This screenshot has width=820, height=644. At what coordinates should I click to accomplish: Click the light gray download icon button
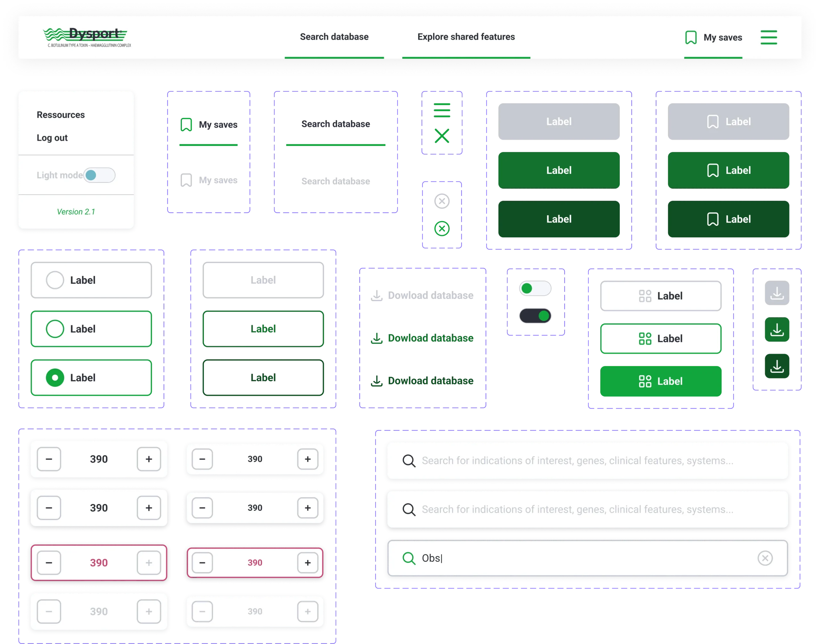[777, 293]
